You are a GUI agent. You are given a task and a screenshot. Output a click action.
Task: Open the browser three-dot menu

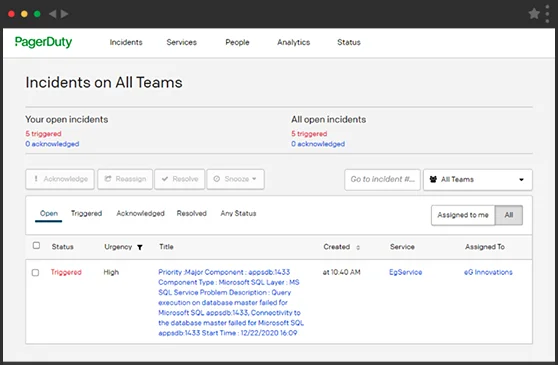click(x=547, y=14)
